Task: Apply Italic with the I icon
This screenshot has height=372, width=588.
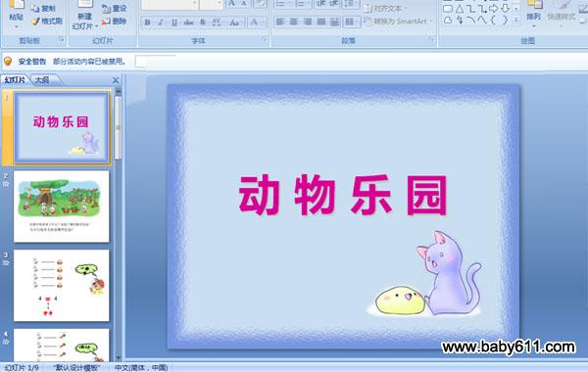Action: tap(161, 23)
